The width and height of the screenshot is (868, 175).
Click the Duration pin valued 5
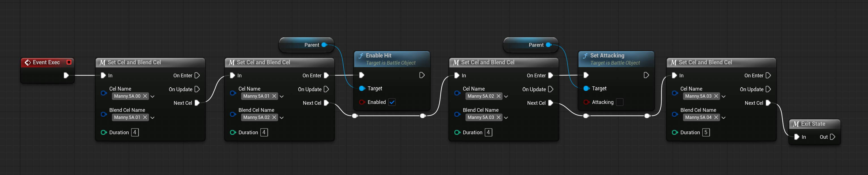675,132
